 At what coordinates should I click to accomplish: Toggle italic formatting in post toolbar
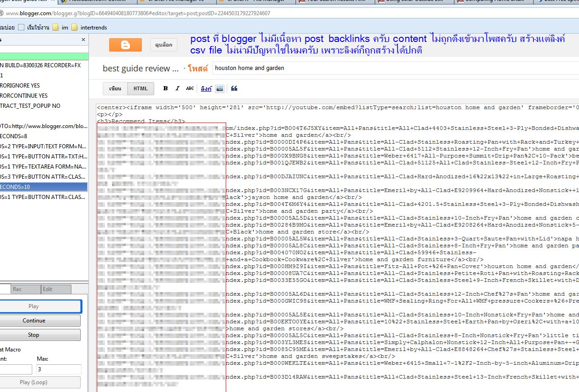178,88
